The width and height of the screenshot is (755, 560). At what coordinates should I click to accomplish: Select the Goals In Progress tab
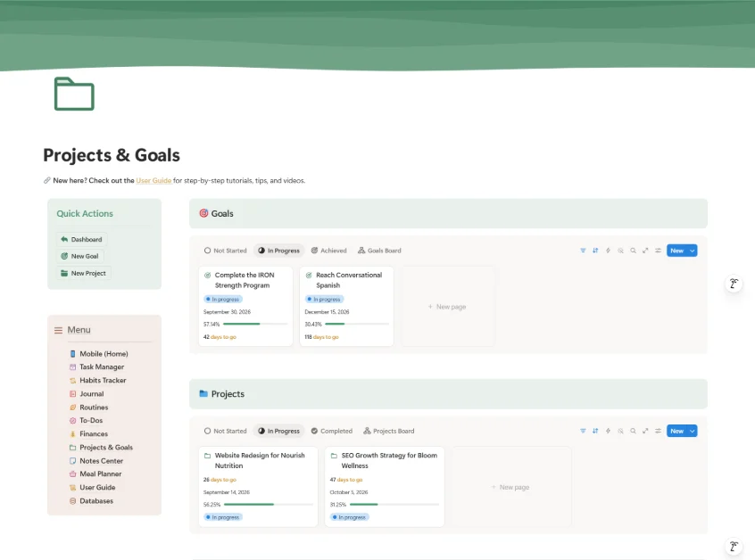click(278, 251)
